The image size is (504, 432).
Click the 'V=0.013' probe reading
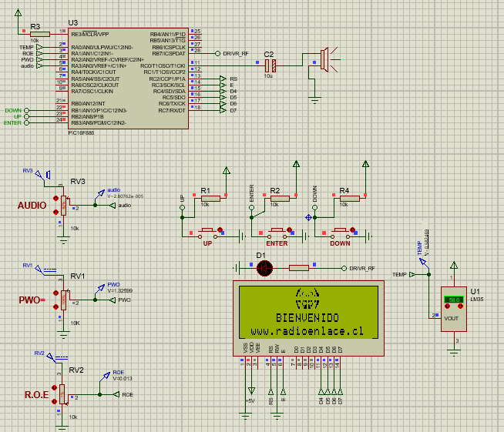tap(122, 379)
